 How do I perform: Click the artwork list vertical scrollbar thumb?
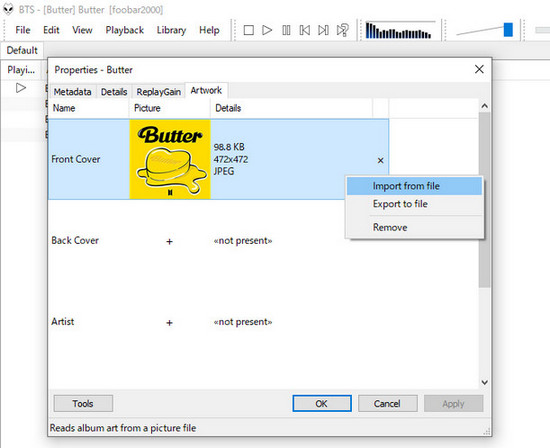point(484,200)
